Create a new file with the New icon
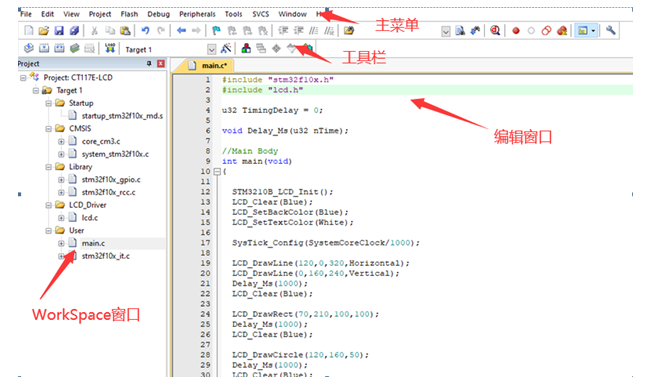The width and height of the screenshot is (646, 386). pos(29,30)
